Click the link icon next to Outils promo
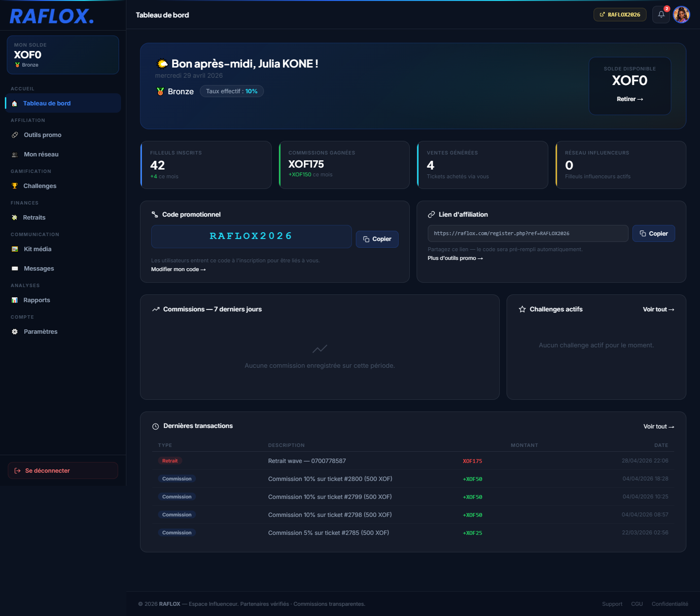 pos(15,135)
